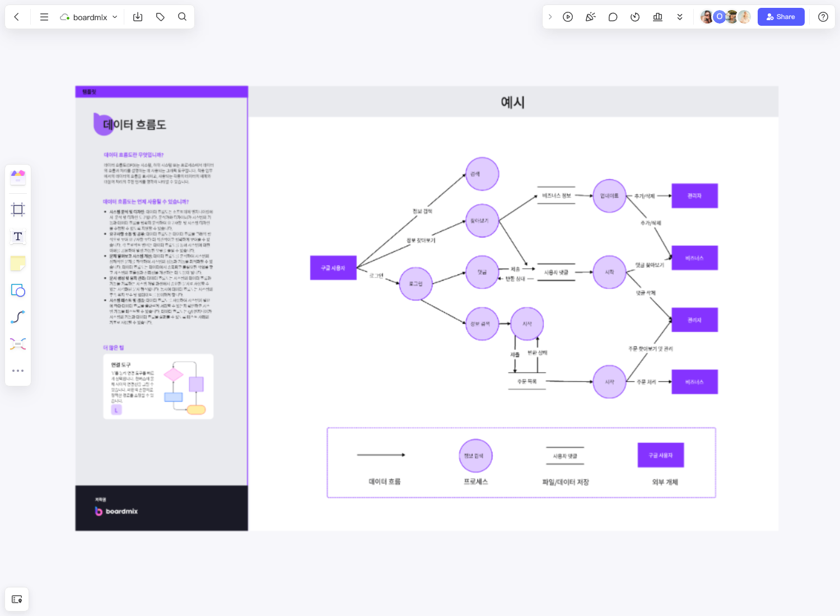Open the timer icon
This screenshot has width=840, height=616.
point(635,17)
